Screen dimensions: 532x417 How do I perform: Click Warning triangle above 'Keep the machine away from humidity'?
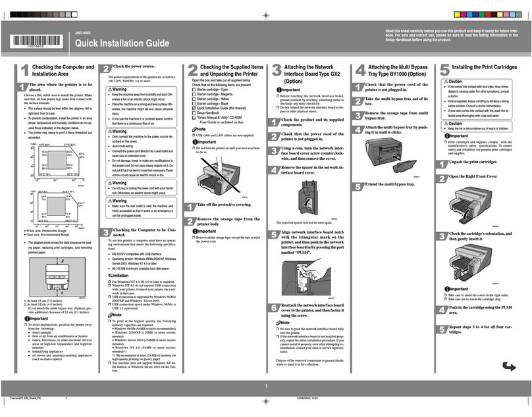click(110, 89)
